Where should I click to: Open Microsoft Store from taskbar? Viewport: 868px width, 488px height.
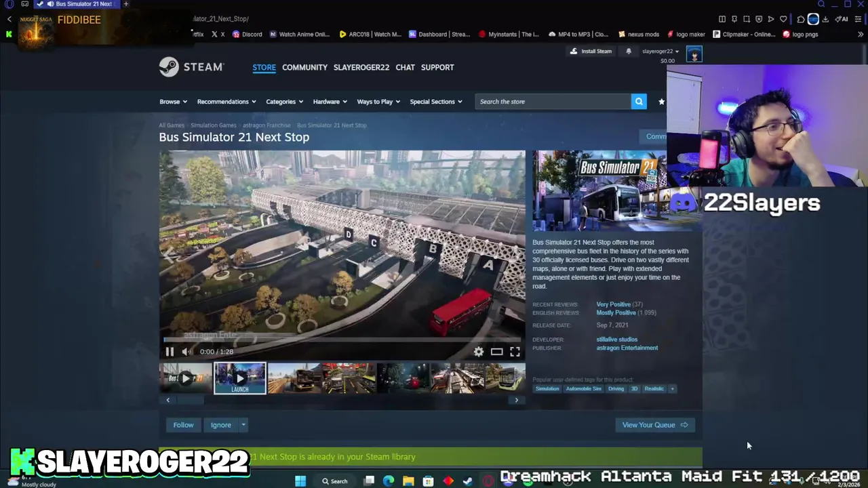coord(428,481)
